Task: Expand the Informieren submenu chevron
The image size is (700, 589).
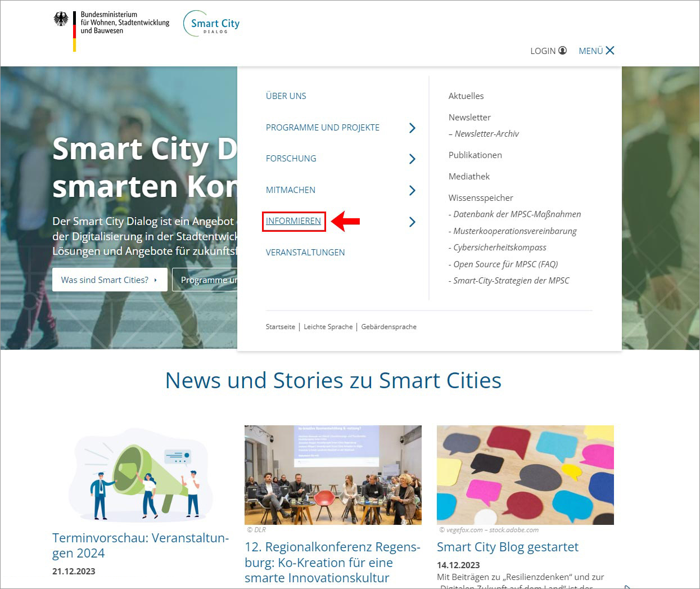Action: click(412, 222)
